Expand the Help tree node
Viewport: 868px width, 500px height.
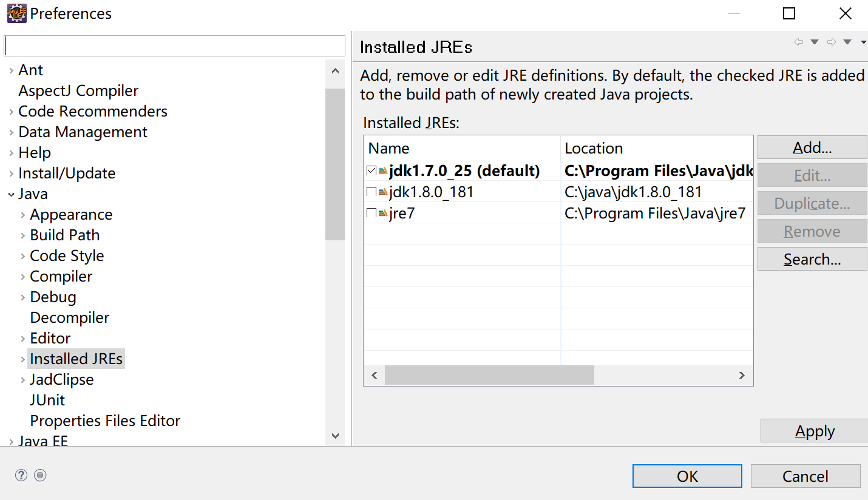click(x=11, y=153)
